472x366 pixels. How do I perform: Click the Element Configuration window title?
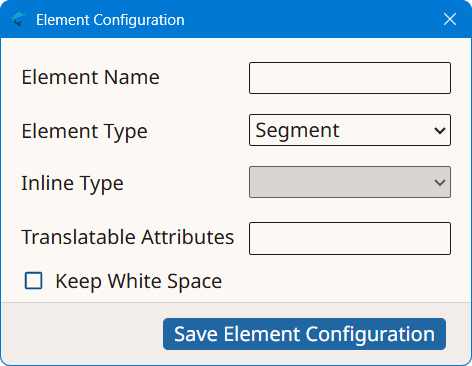(110, 20)
